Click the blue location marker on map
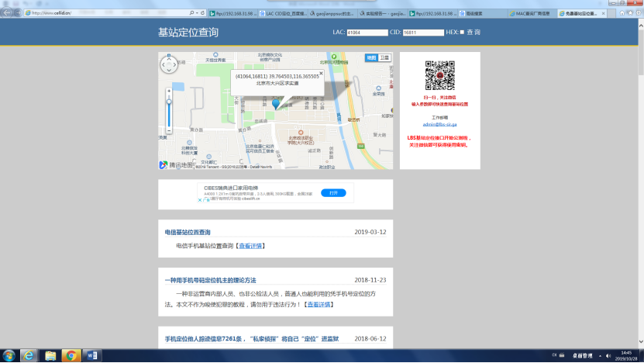This screenshot has height=363, width=644. (276, 103)
